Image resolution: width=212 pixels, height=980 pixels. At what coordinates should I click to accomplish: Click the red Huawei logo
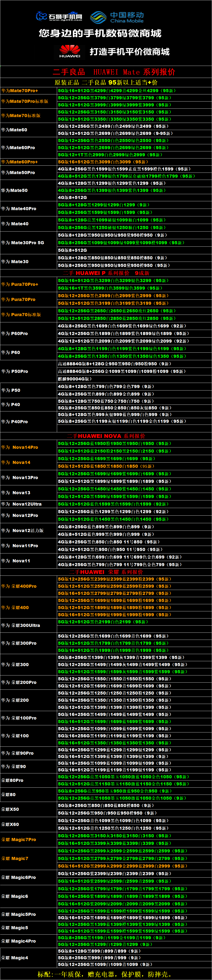(70, 51)
